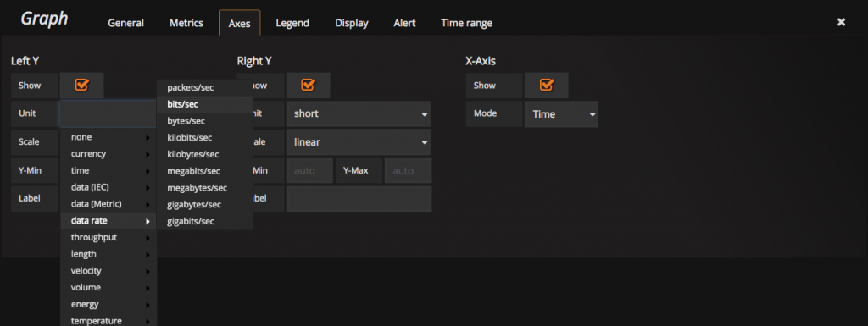The height and width of the screenshot is (326, 868).
Task: Select the data rate category
Action: (108, 221)
